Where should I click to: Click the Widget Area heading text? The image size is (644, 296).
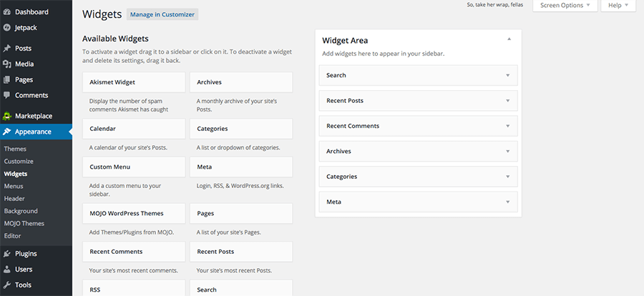click(x=345, y=41)
